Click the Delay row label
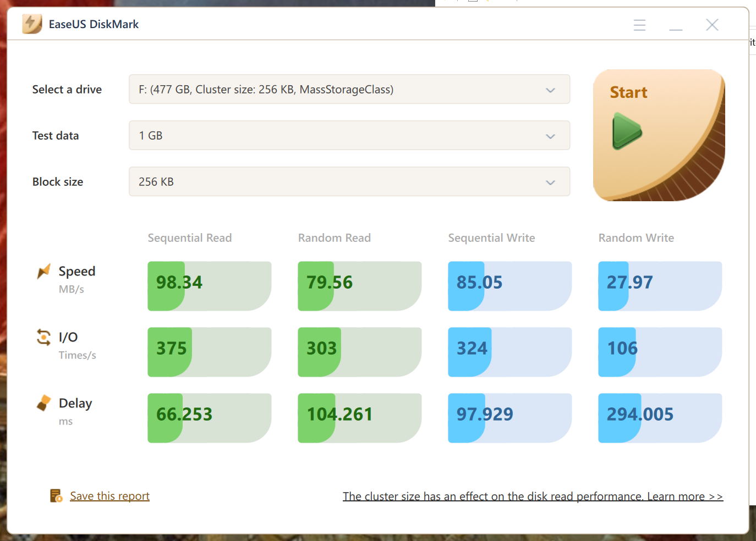 pos(75,404)
